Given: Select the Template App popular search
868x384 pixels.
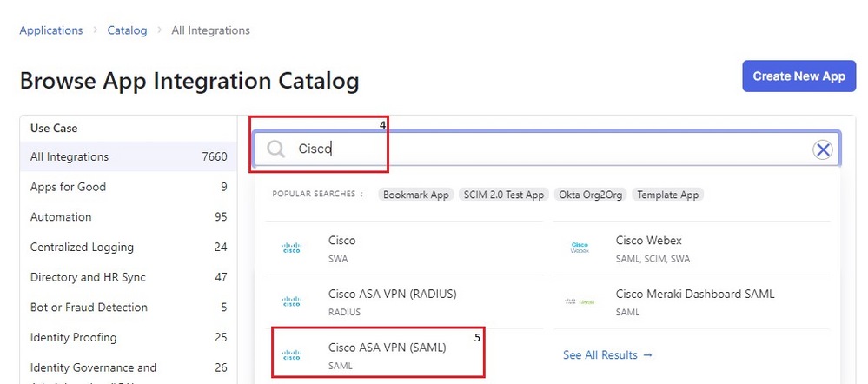Looking at the screenshot, I should pos(667,195).
